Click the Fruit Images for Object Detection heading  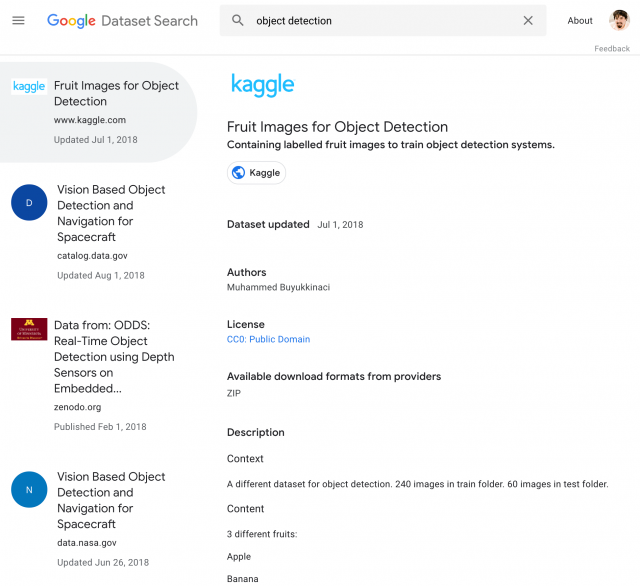(337, 127)
